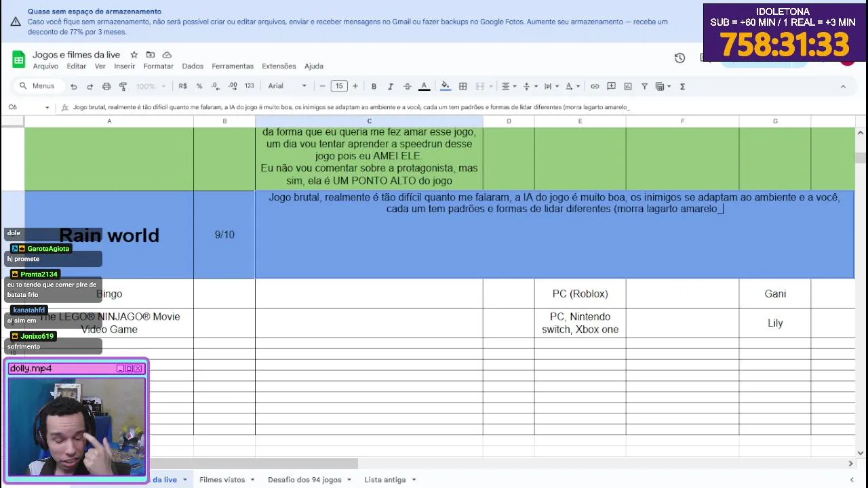Rename document title Jogos e filmes da live
Image resolution: width=868 pixels, height=488 pixels.
[76, 55]
